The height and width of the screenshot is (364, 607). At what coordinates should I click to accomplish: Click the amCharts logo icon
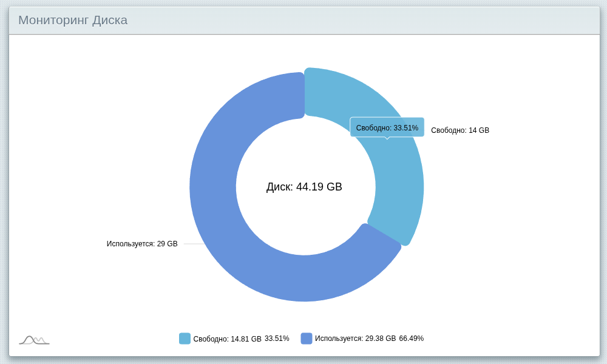coord(34,340)
